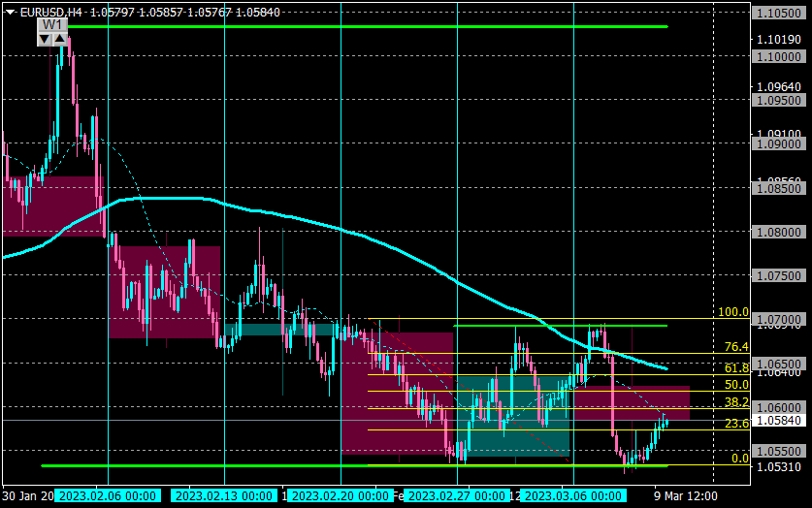Select the Fibonacci 100.0 level label
The image size is (812, 508).
(732, 312)
